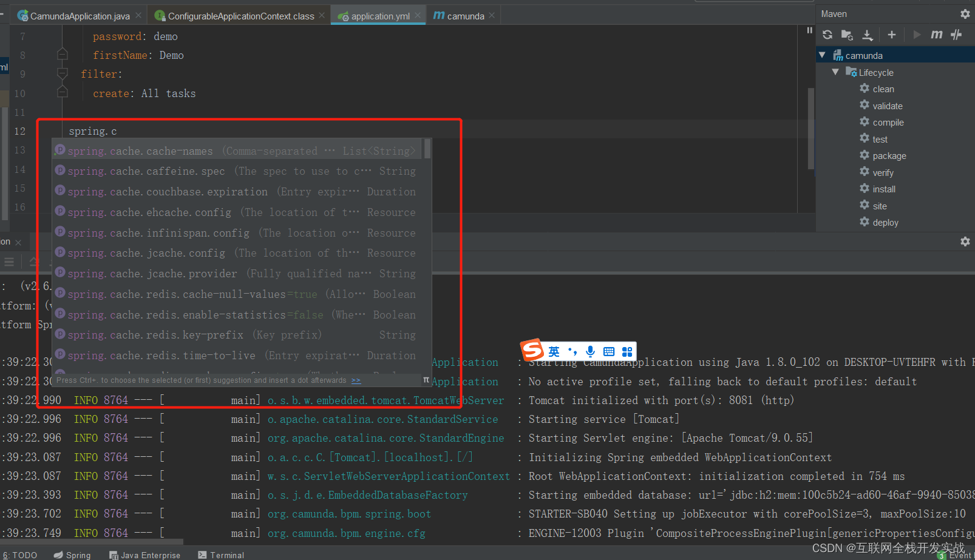This screenshot has width=975, height=560.
Task: Click generate sources and update folders icon
Action: click(847, 35)
